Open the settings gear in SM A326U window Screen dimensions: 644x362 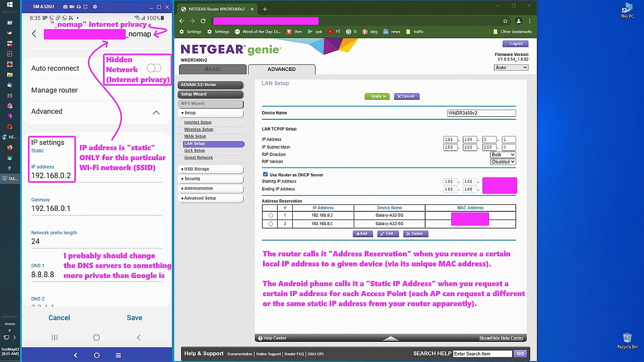[x=95, y=7]
